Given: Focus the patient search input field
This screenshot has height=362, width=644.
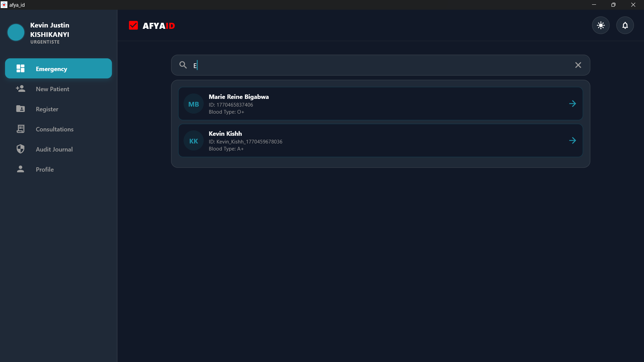Looking at the screenshot, I should 369,65.
